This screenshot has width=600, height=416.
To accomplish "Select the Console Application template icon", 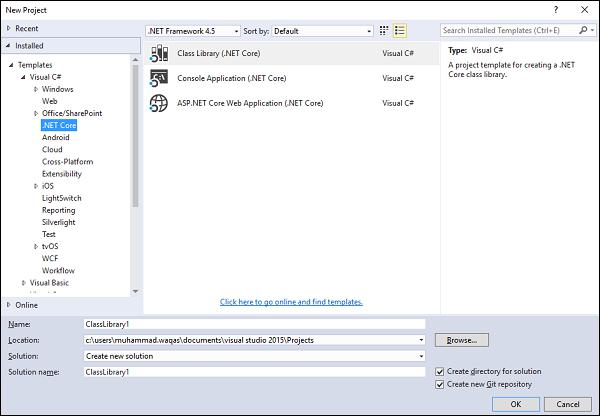I will click(x=159, y=78).
